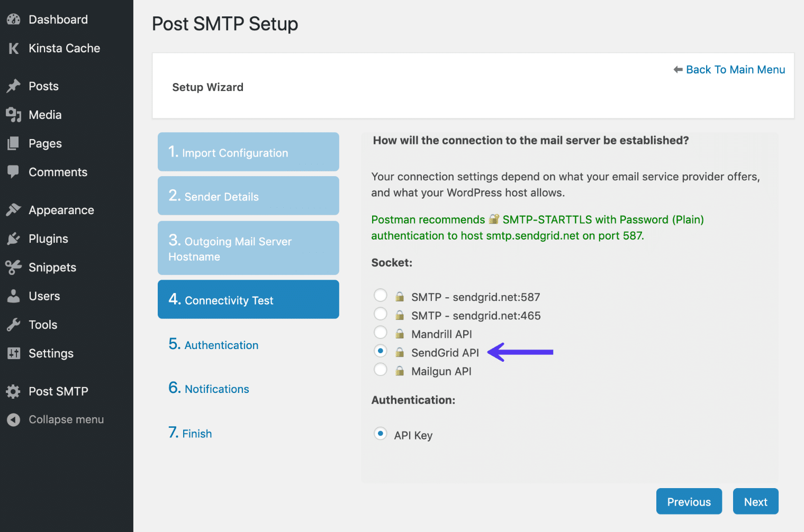
Task: Open the Comments menu item
Action: [67, 172]
